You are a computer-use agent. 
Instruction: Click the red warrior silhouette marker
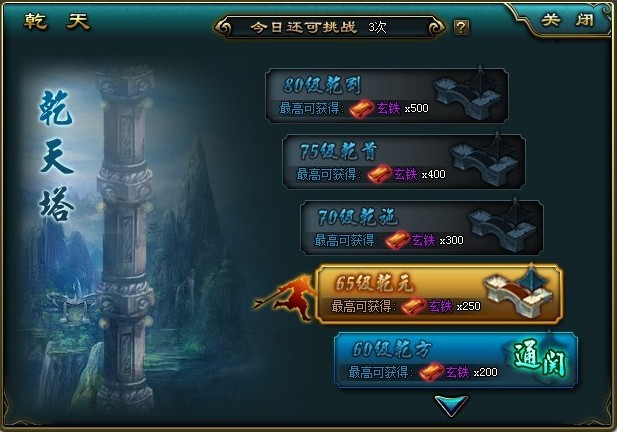tap(285, 298)
